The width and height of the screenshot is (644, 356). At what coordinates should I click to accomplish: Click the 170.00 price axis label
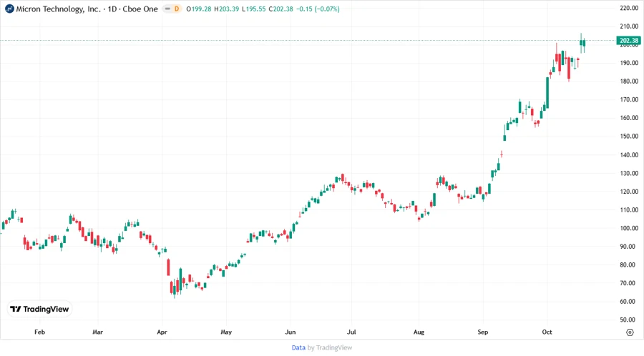coord(629,99)
